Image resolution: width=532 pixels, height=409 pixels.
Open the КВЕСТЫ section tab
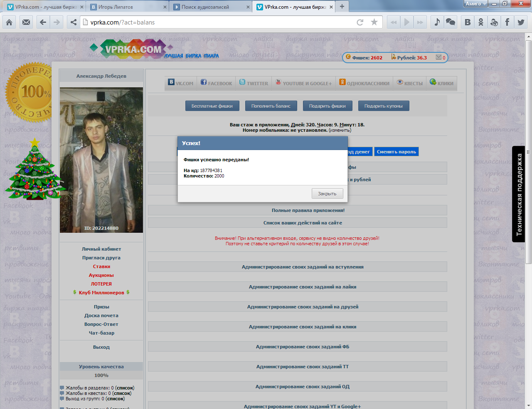(x=410, y=83)
